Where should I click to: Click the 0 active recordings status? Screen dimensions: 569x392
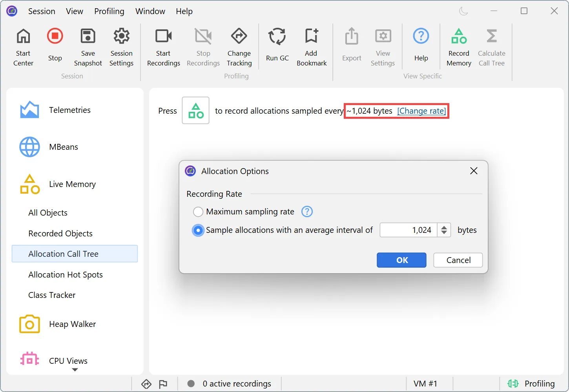click(230, 384)
